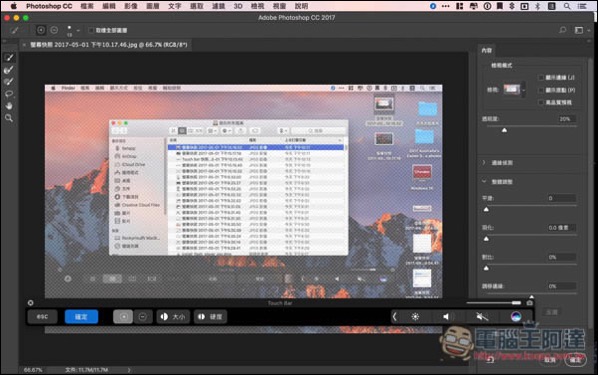
Task: Select the Lasso tool
Action: pos(9,94)
